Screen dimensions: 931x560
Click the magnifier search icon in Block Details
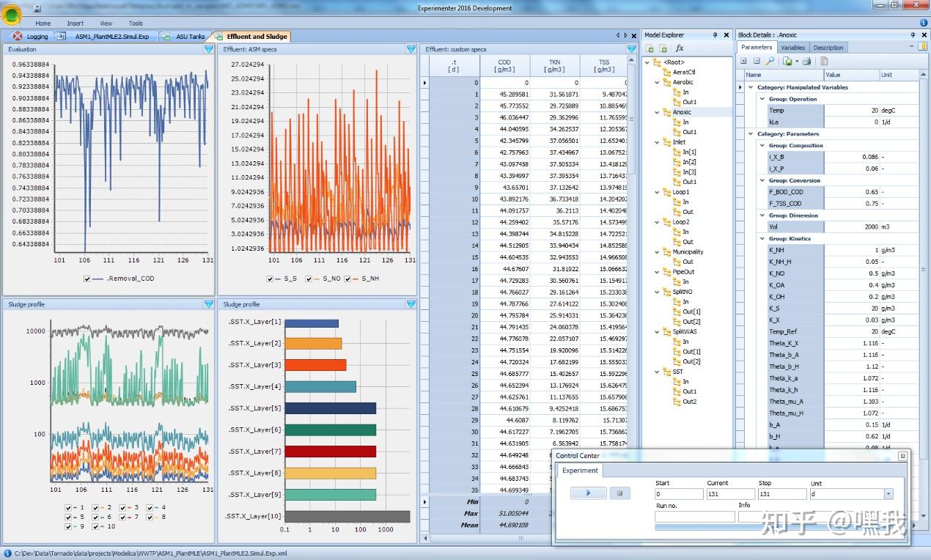click(770, 62)
